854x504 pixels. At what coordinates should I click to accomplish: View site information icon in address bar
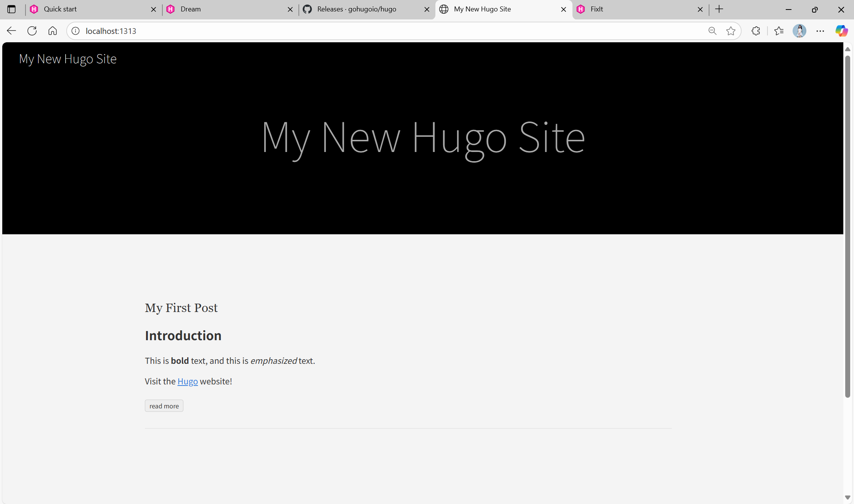[x=75, y=31]
